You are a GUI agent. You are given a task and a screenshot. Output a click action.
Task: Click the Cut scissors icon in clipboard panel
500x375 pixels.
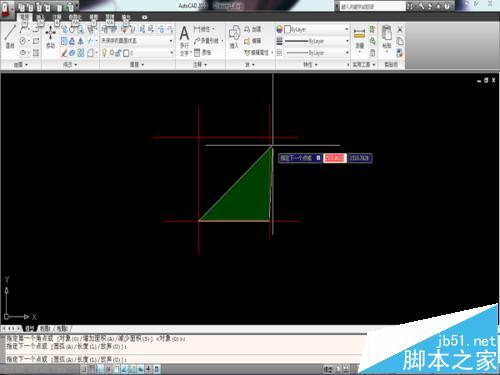[x=400, y=29]
